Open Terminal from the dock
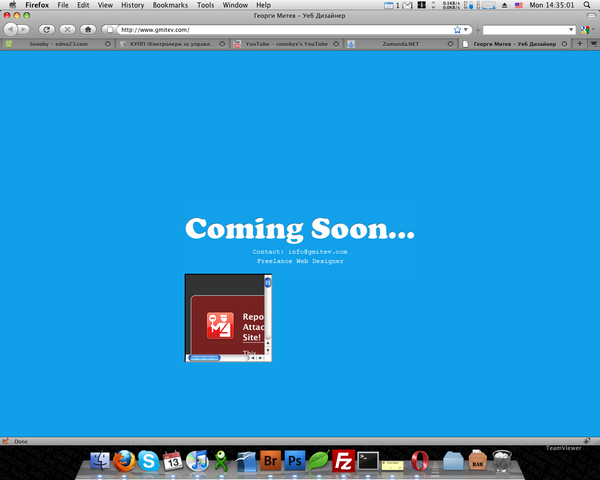 [x=370, y=461]
